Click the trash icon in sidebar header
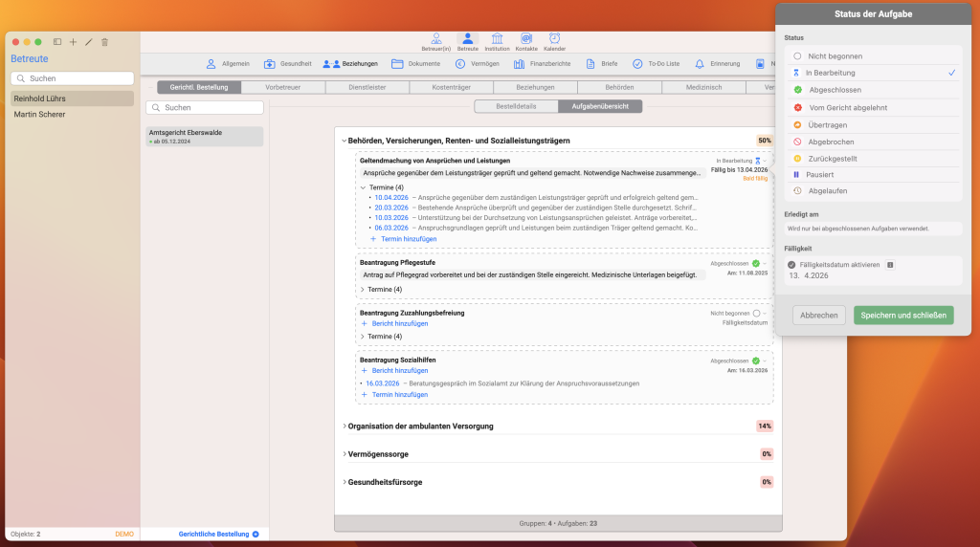The width and height of the screenshot is (980, 547). [104, 42]
